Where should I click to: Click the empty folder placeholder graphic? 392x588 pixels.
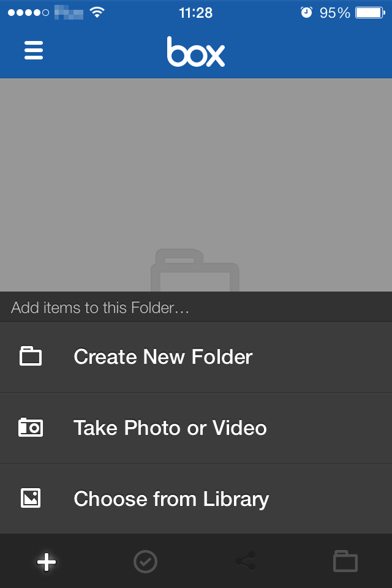point(195,270)
